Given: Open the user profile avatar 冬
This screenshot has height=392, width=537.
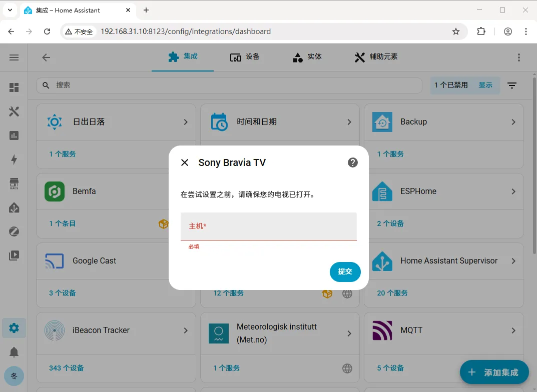Looking at the screenshot, I should [x=14, y=376].
